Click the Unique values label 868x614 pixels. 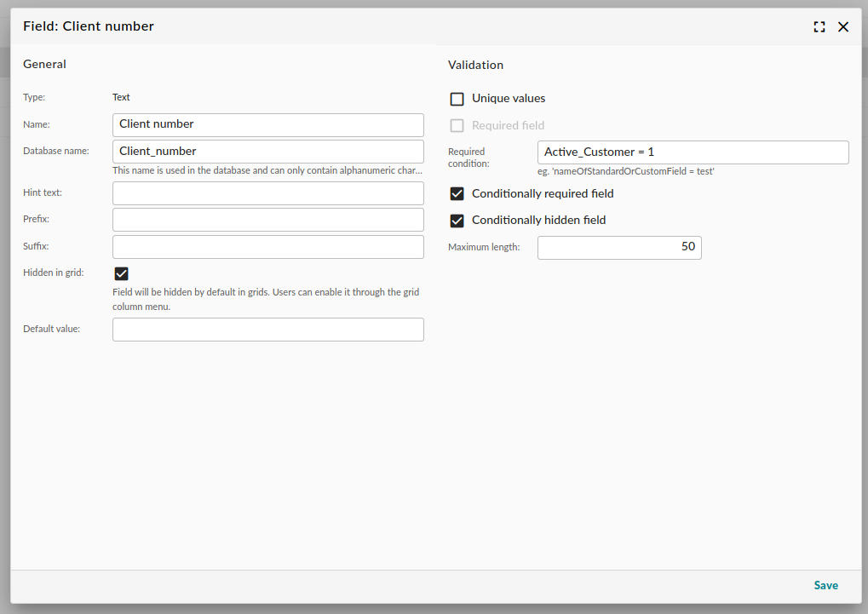point(509,99)
